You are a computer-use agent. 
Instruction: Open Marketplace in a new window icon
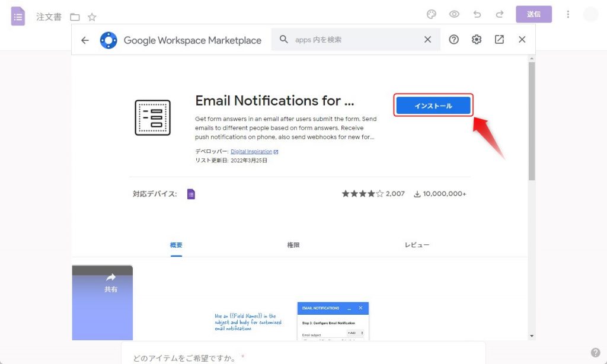point(499,40)
